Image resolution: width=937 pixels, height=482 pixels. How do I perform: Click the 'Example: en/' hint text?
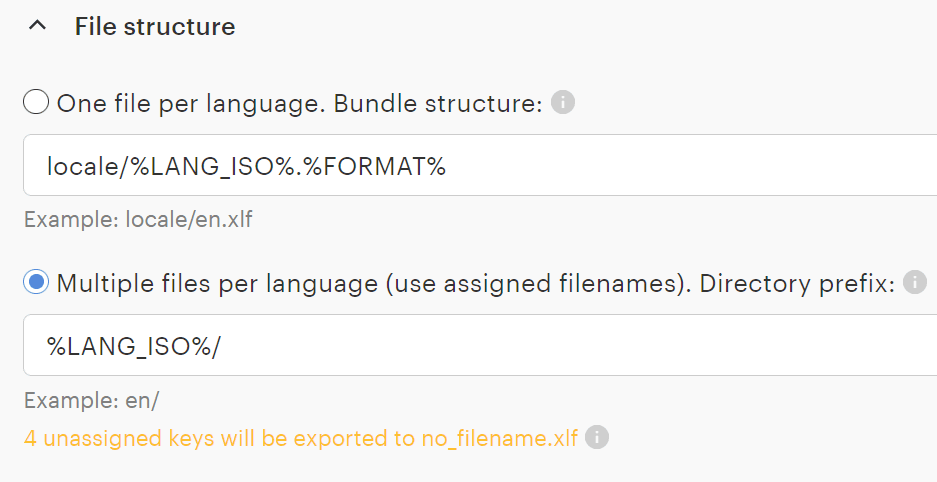(x=91, y=400)
